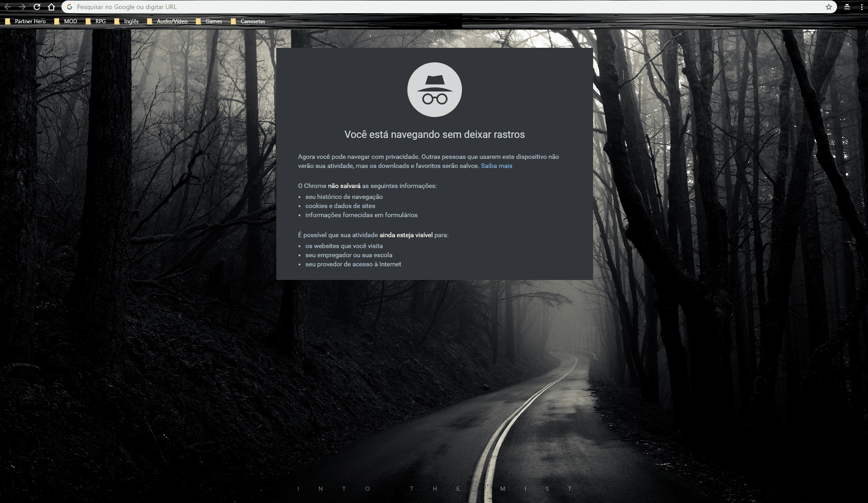This screenshot has width=868, height=503.
Task: Click 'seu provedor de acesso à Internet' item
Action: click(353, 264)
